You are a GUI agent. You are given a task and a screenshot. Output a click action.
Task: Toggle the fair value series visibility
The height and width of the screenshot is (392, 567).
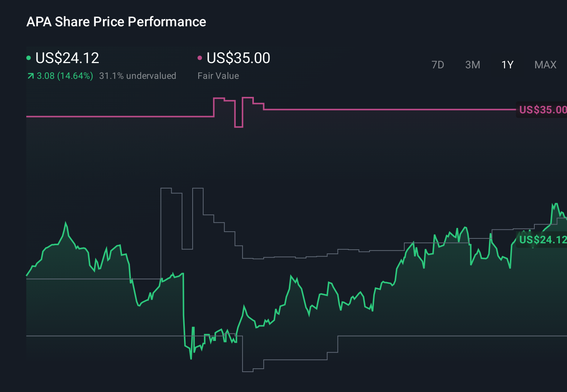point(239,58)
